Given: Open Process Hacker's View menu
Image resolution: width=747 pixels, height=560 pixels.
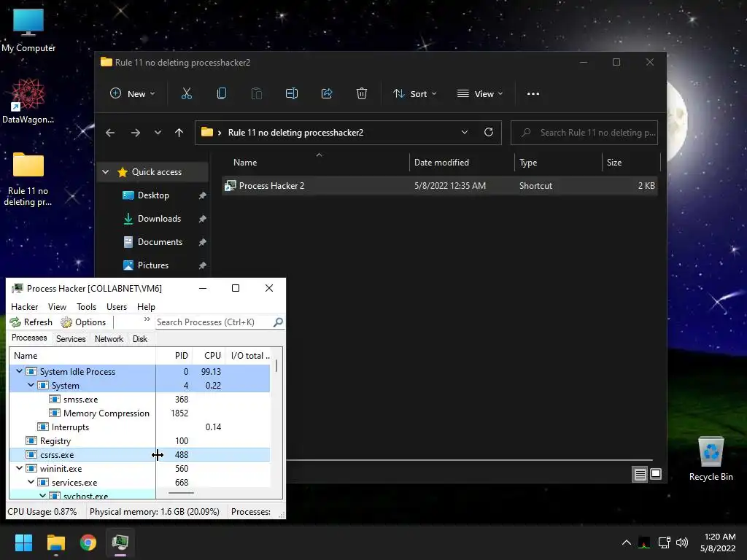Looking at the screenshot, I should (57, 307).
